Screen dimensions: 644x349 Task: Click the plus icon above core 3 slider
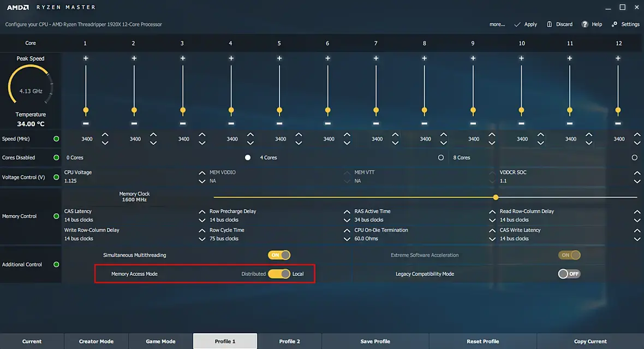click(183, 58)
